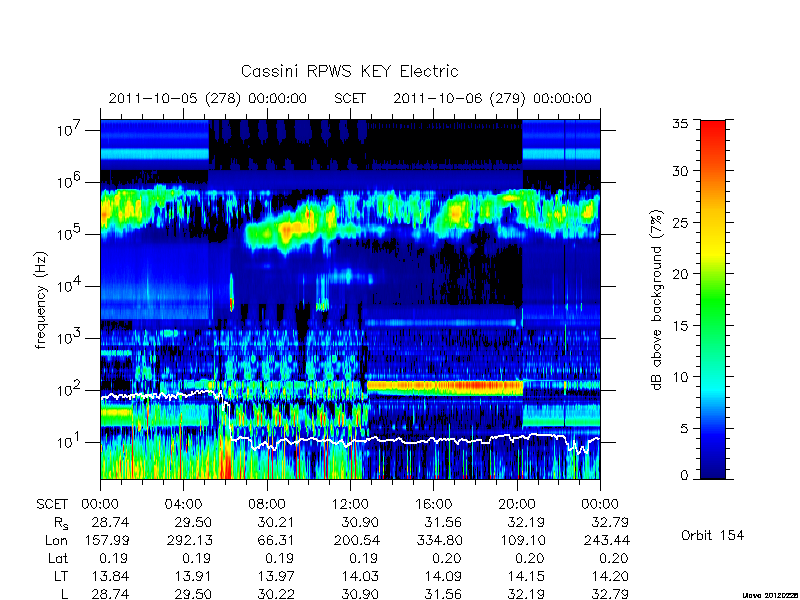The height and width of the screenshot is (600, 800).
Task: Click the Rs row label
Action: [x=61, y=523]
